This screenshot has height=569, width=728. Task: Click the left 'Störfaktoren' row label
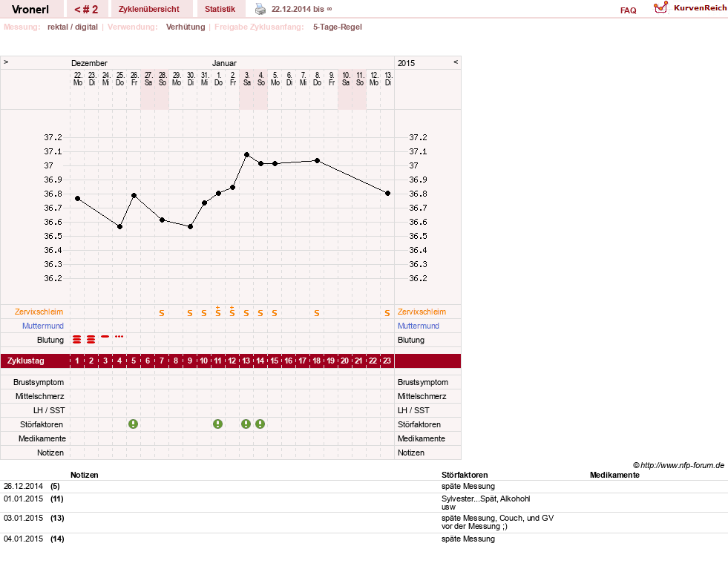tap(42, 424)
